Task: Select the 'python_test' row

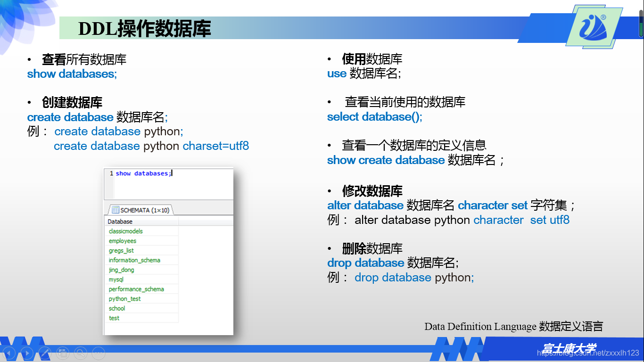Action: [141, 299]
